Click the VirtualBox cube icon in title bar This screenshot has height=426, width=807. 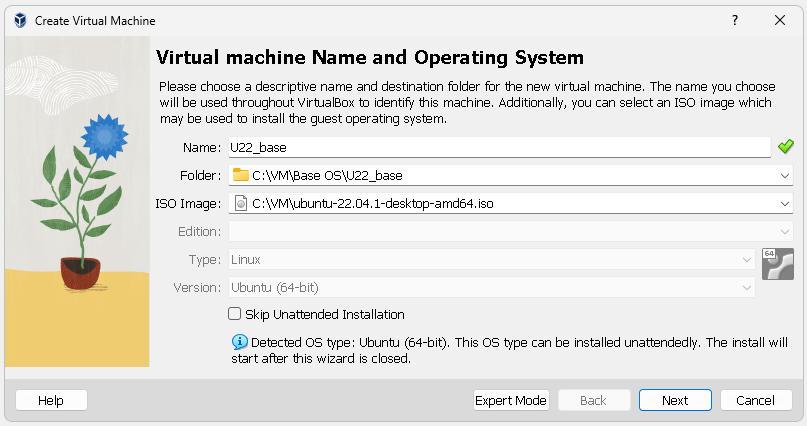[20, 21]
